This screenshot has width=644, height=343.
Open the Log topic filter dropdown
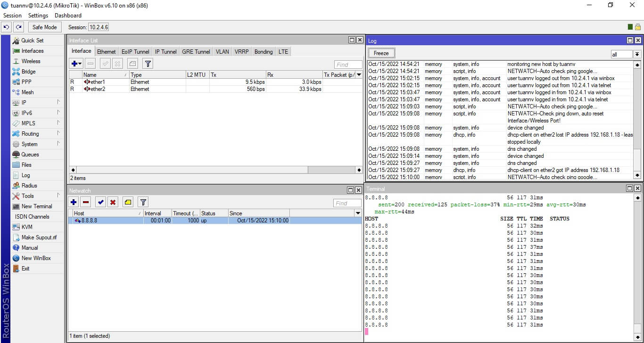637,55
